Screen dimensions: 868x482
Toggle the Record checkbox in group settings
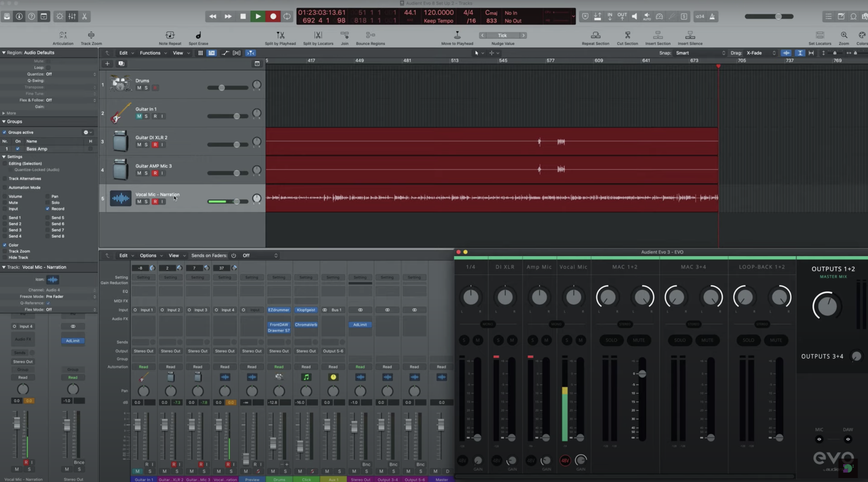[x=48, y=209]
